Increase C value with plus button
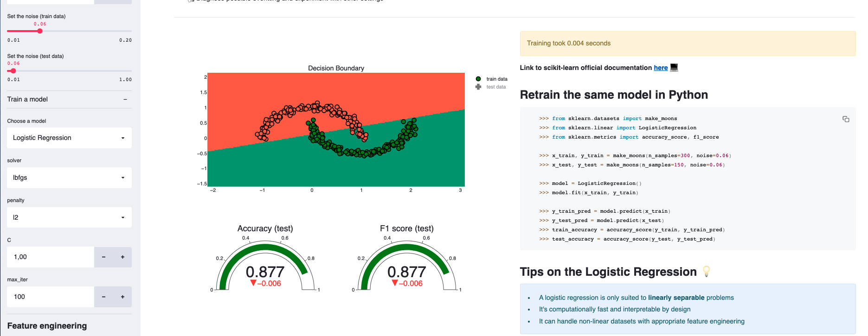Screen dimensions: 868x336 122,257
